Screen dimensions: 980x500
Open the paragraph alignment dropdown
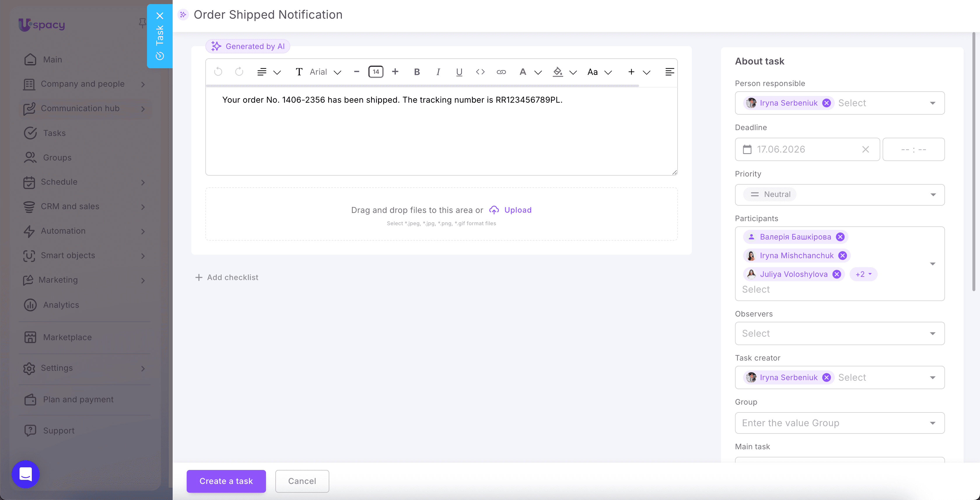pos(269,72)
